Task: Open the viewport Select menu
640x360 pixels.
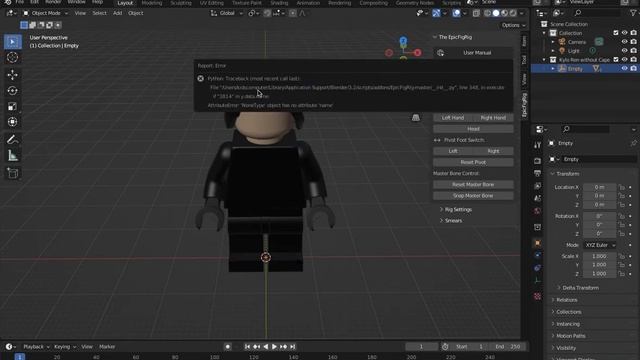Action: click(99, 13)
